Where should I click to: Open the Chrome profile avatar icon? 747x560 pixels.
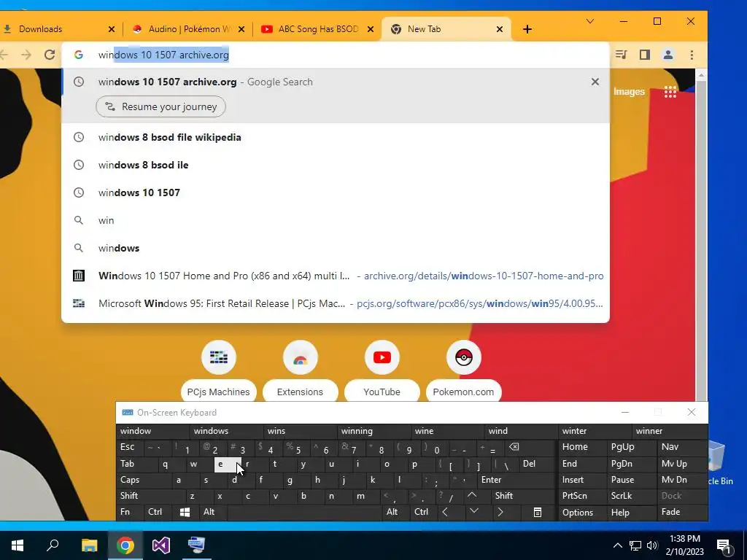click(668, 55)
